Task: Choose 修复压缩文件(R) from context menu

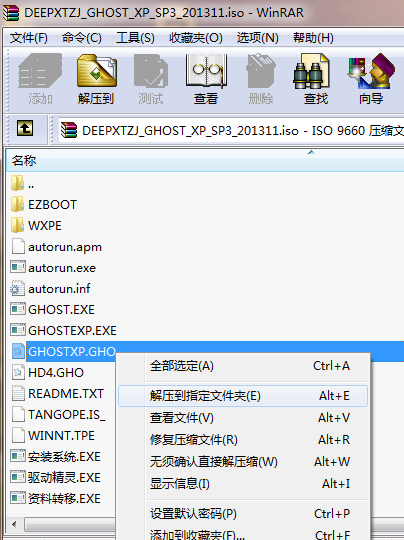Action: click(x=243, y=440)
